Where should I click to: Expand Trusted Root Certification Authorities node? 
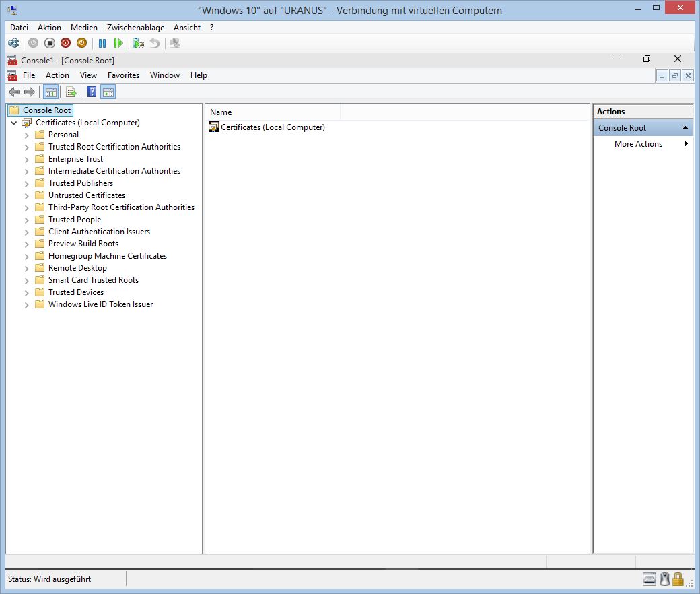pos(27,147)
